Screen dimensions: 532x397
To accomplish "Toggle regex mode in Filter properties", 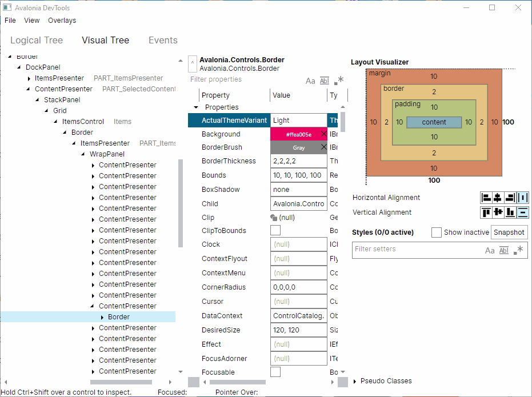I will pos(339,81).
